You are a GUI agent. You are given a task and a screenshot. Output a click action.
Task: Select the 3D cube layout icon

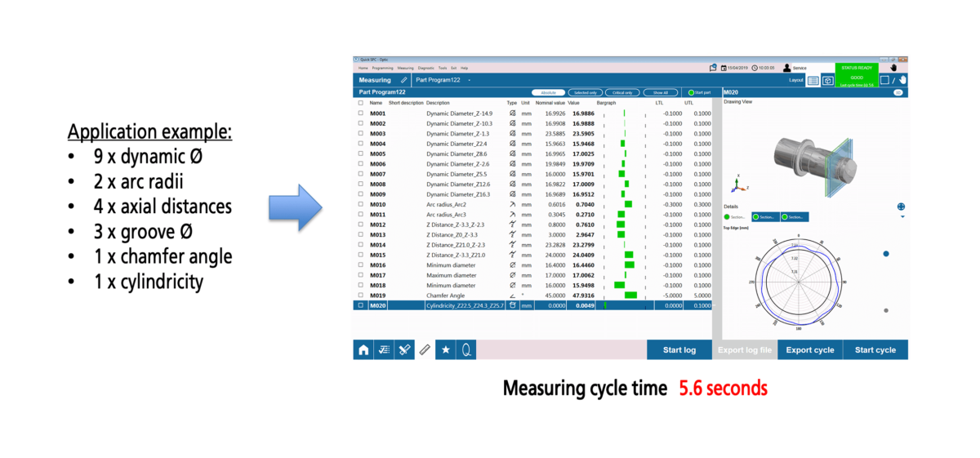(x=827, y=80)
